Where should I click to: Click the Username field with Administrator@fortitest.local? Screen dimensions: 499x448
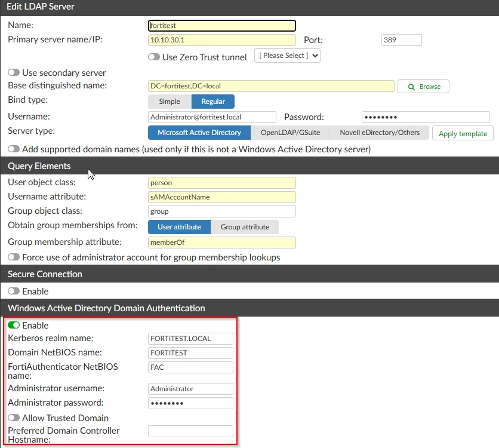212,117
